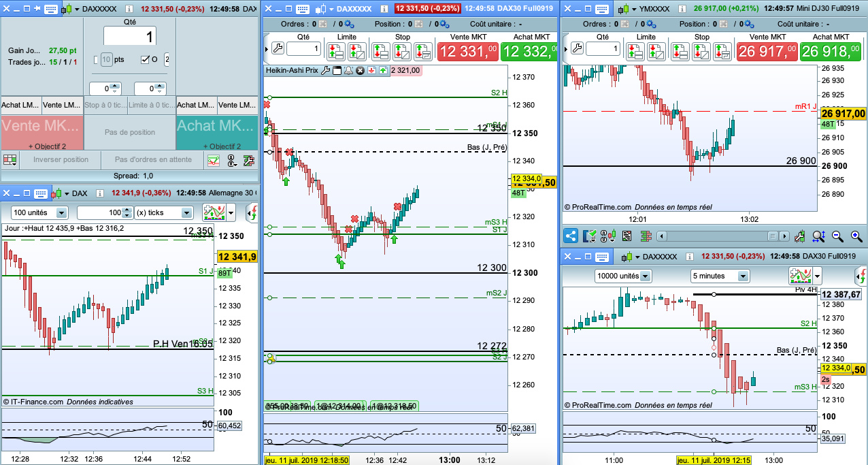
Task: Increase the 100 ticks stepper value
Action: 127,210
